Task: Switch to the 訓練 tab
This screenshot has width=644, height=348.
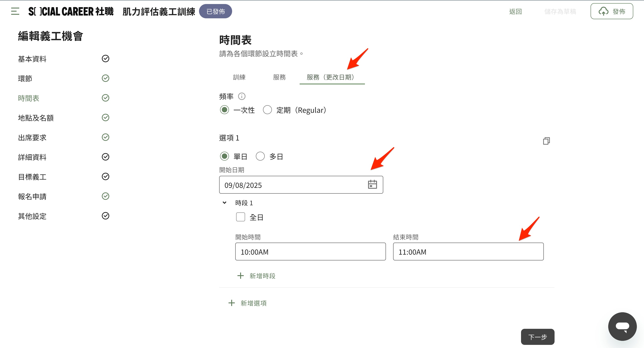Action: pos(239,77)
